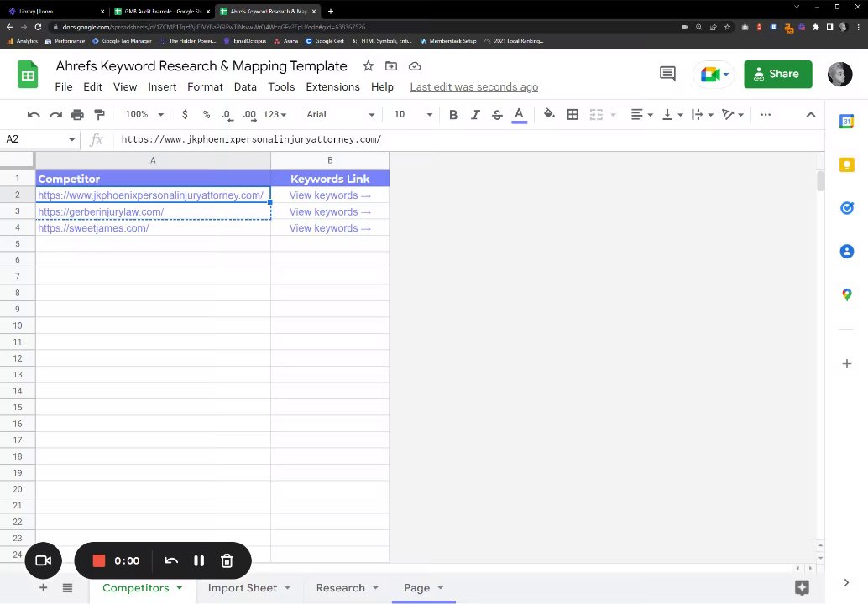The image size is (868, 604).
Task: Open the Tools menu
Action: point(281,87)
